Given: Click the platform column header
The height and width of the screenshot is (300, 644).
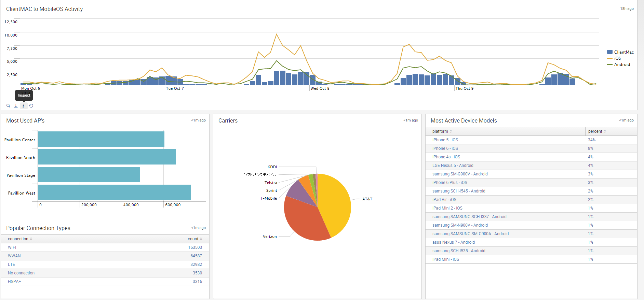Looking at the screenshot, I should coord(505,131).
